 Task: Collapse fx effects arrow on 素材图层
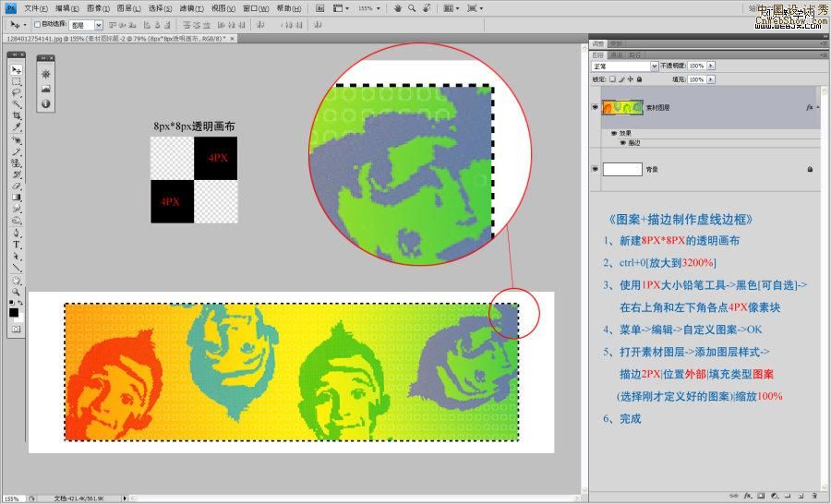(818, 108)
